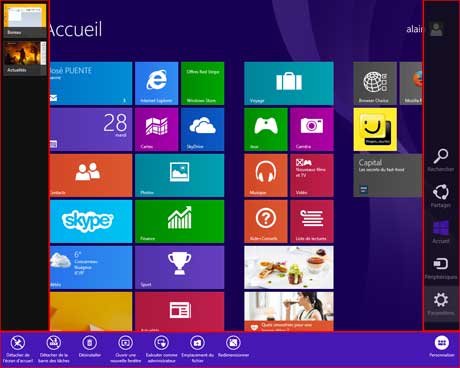
Task: Open the Vidéo tile
Action: pos(312,175)
